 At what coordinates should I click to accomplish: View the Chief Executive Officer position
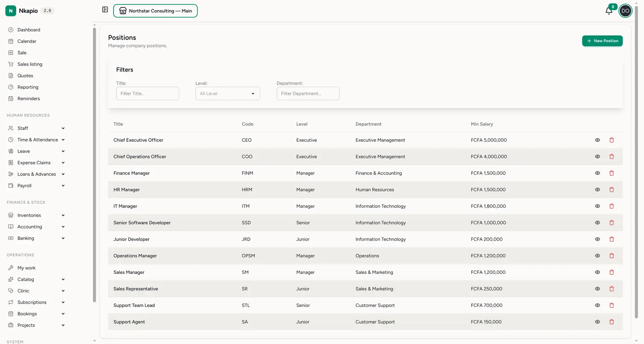click(x=597, y=140)
